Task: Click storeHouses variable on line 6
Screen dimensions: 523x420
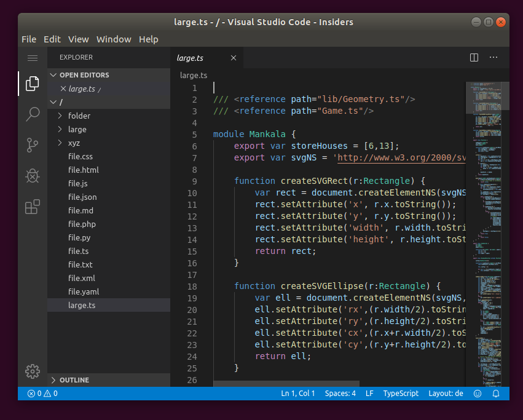Action: point(319,146)
